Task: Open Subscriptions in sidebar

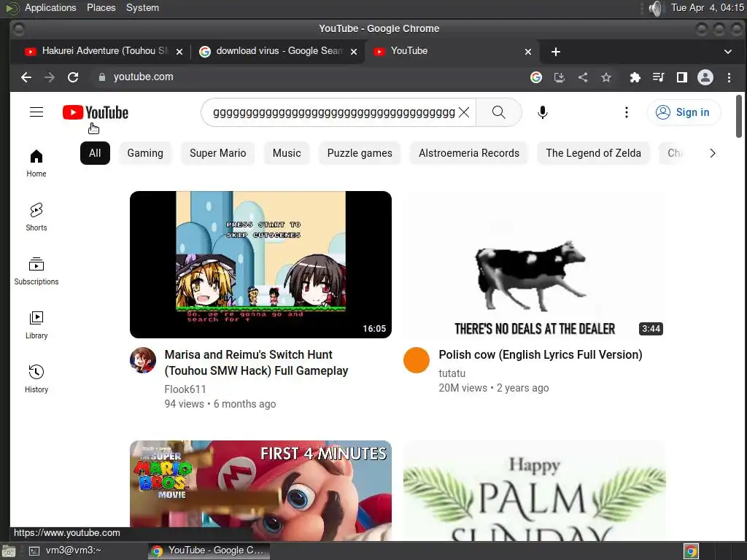Action: [36, 271]
